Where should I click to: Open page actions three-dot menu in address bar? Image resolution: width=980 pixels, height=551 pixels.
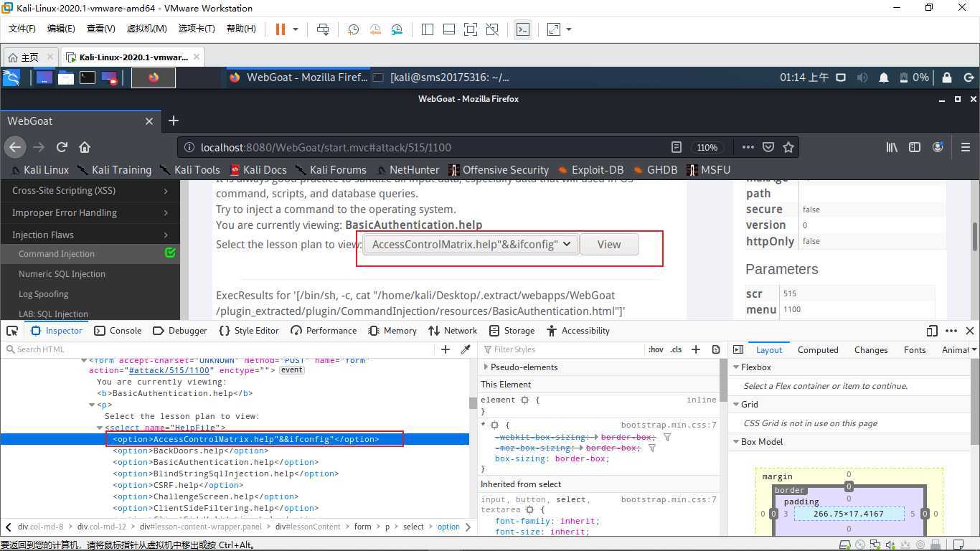748,147
